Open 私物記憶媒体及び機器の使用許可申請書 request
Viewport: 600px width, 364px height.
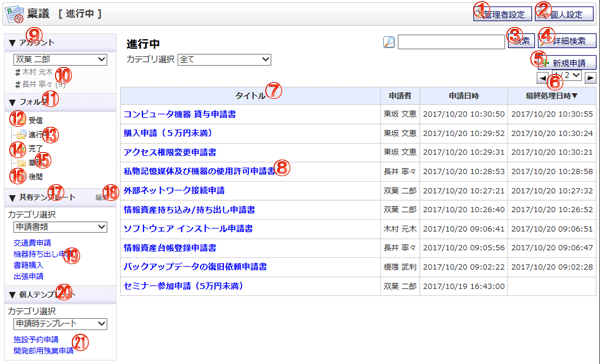pyautogui.click(x=199, y=171)
